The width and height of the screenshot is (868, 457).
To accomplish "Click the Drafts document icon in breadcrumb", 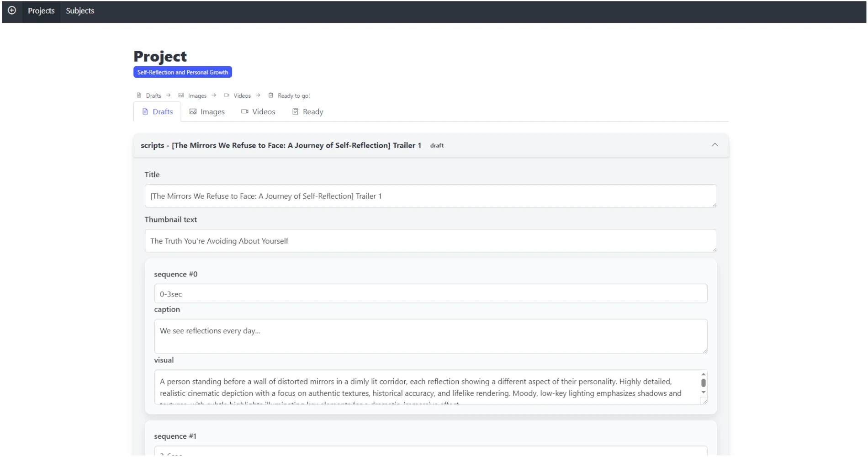I will pos(139,96).
